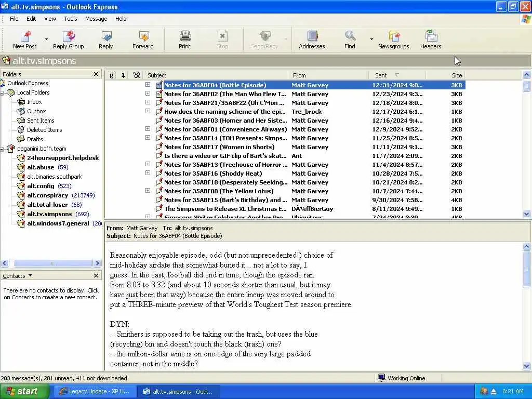Click the Print toolbar icon
The image size is (532, 399).
pyautogui.click(x=185, y=36)
